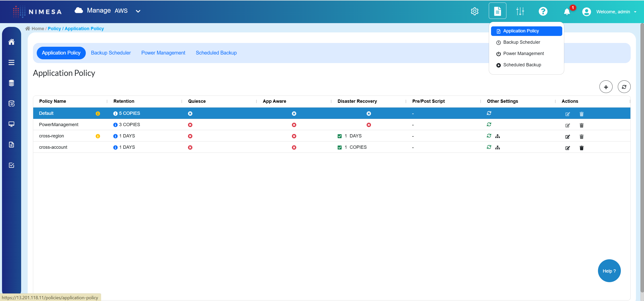Viewport: 644px width, 301px height.
Task: Click yellow info icon beside cross-region
Action: coord(98,136)
